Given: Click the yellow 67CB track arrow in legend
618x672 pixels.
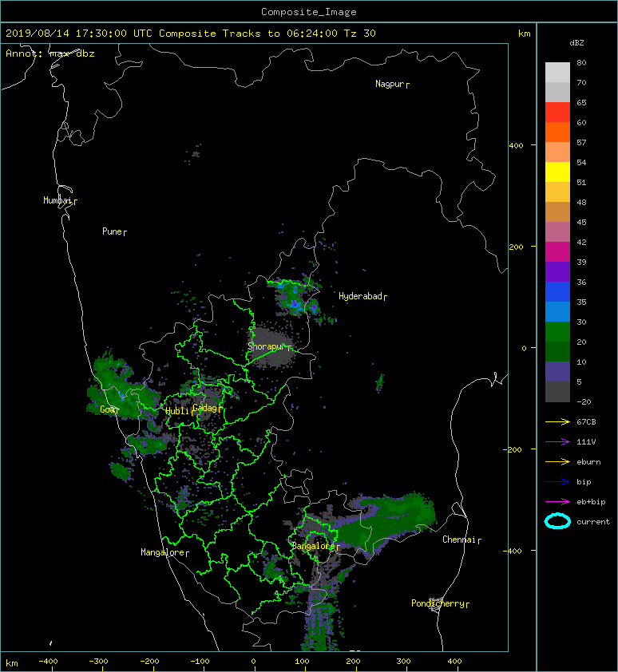Looking at the screenshot, I should 557,421.
